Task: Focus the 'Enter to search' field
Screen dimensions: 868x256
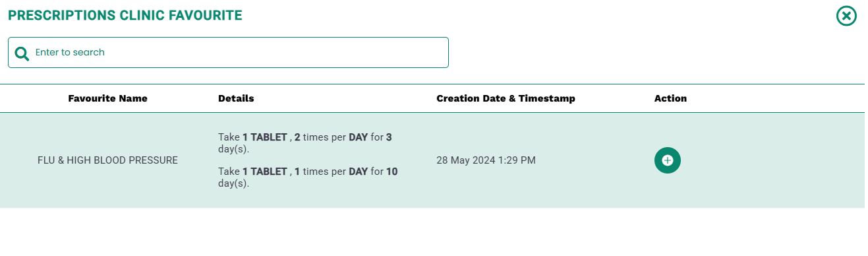Action: (228, 52)
